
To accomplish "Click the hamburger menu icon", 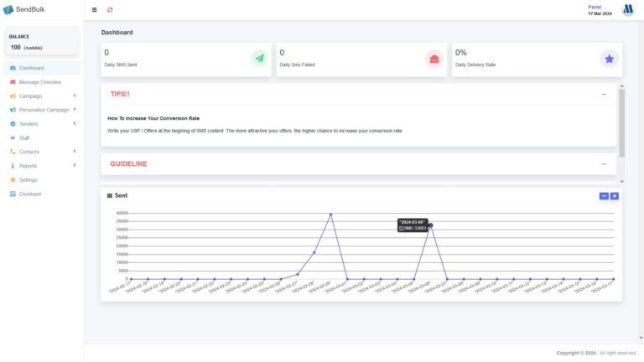I will point(94,10).
